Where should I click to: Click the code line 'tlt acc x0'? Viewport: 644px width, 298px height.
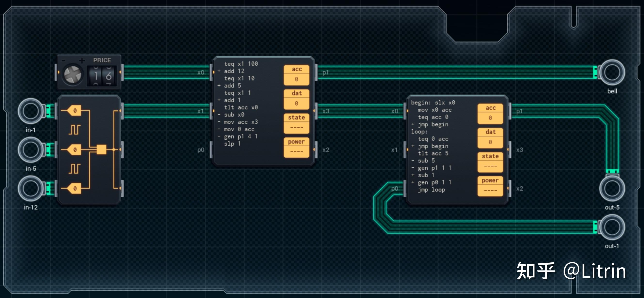point(241,107)
